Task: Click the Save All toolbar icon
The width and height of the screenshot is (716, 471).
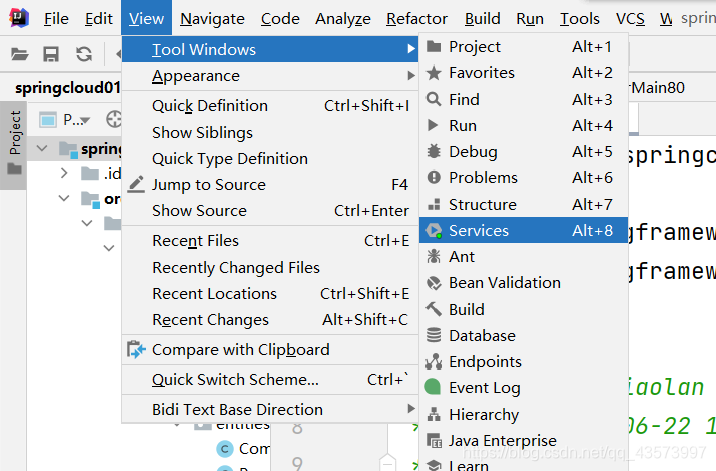Action: coord(51,54)
